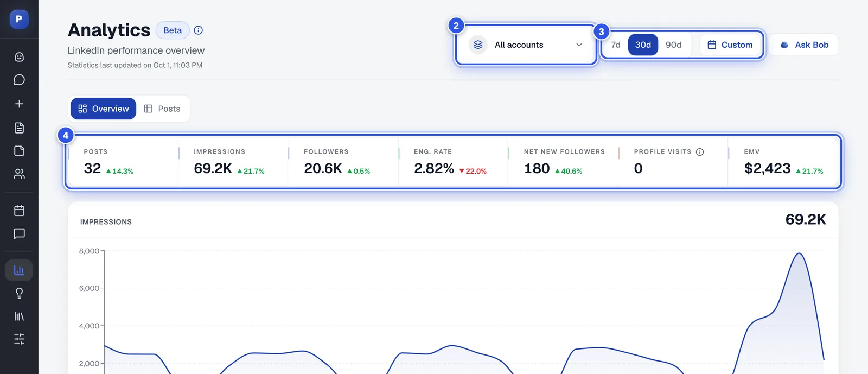Select the Net New Followers 180 card
Viewport: 868px width, 374px height.
pos(563,162)
